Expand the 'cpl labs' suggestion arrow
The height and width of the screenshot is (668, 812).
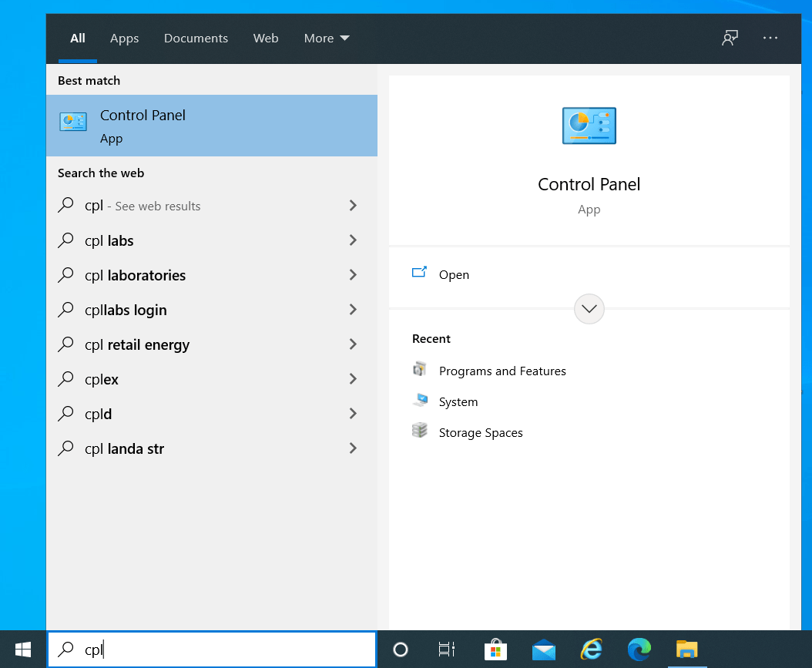point(353,240)
